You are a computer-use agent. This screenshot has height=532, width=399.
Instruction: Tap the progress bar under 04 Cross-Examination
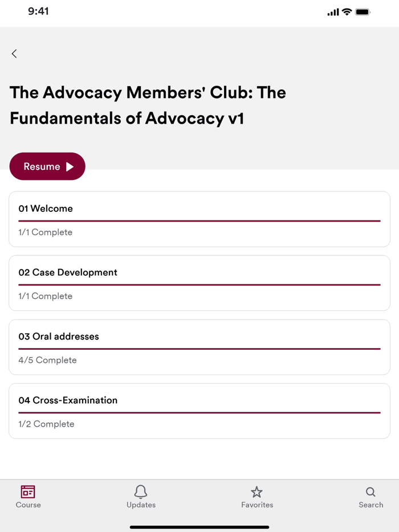click(x=199, y=411)
